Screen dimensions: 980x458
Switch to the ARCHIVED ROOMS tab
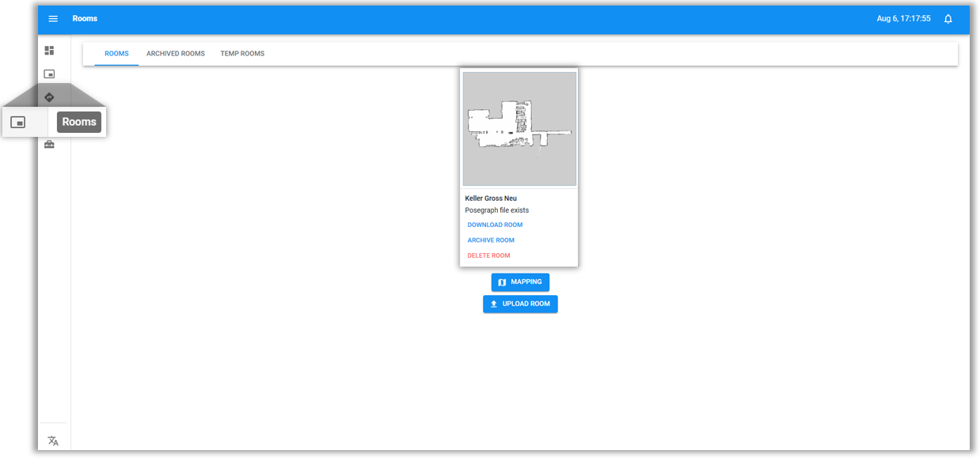tap(175, 54)
